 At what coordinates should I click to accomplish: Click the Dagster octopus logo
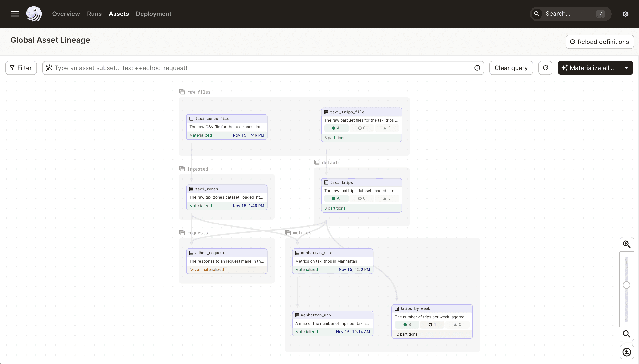34,14
